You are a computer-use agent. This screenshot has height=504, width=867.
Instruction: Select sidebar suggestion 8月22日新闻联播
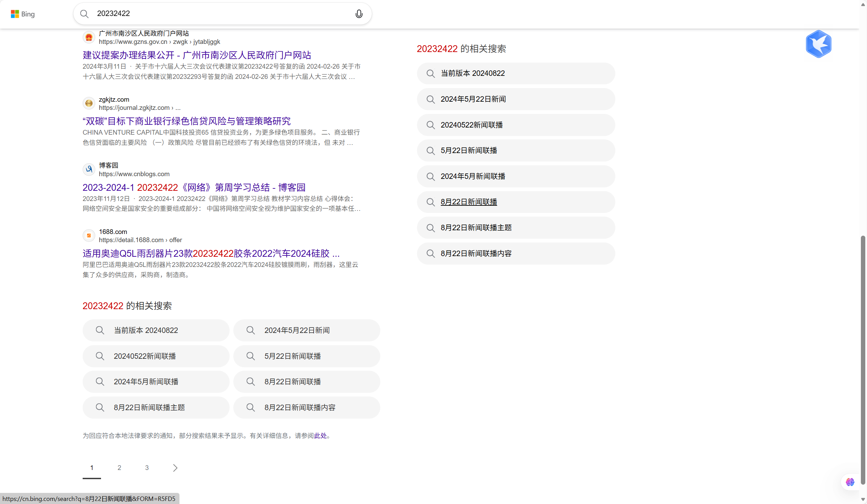pyautogui.click(x=469, y=202)
